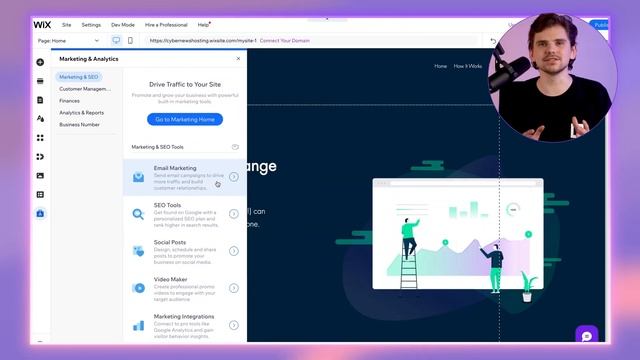Image resolution: width=640 pixels, height=360 pixels.
Task: Click Go to Marketing Home button
Action: 185,120
